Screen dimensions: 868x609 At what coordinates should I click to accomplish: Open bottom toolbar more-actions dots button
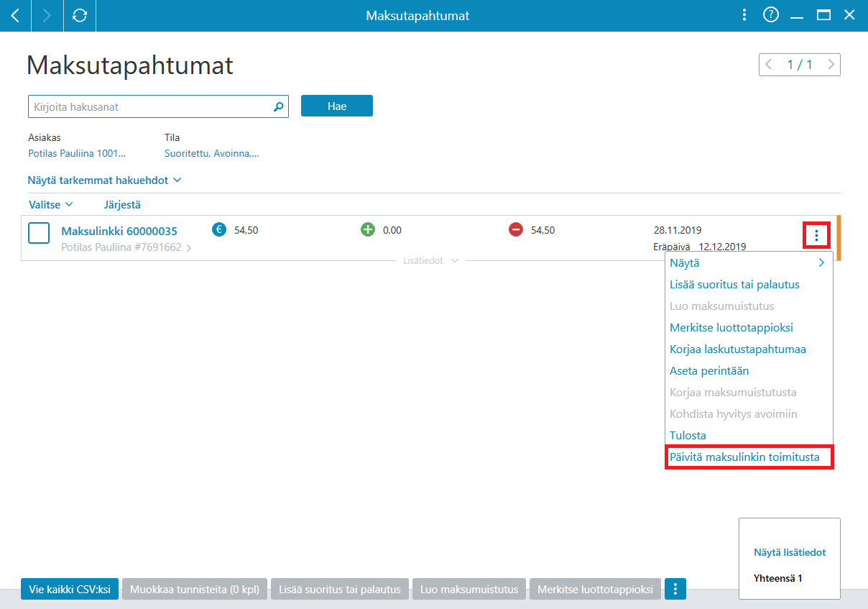[x=675, y=589]
